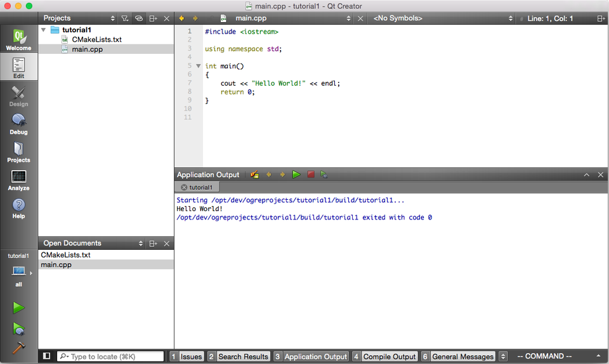Click the green Run button in sidebar
Image resolution: width=609 pixels, height=364 pixels.
tap(18, 308)
